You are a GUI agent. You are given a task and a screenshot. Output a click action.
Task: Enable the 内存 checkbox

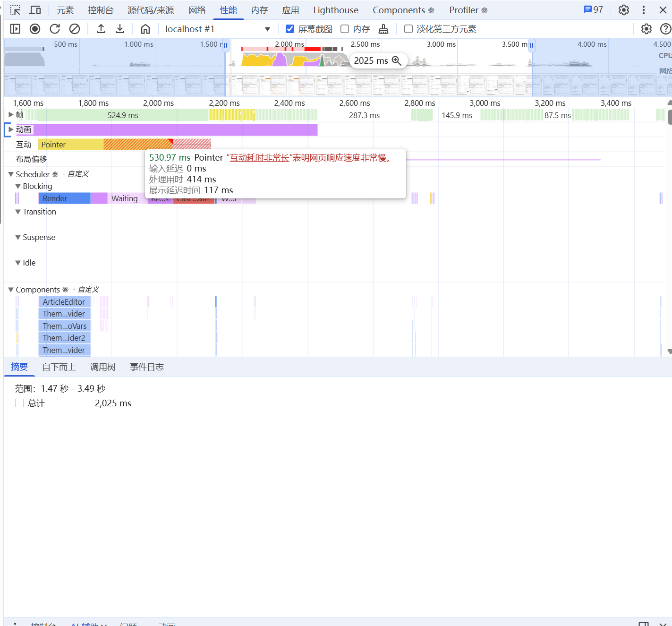(x=345, y=29)
